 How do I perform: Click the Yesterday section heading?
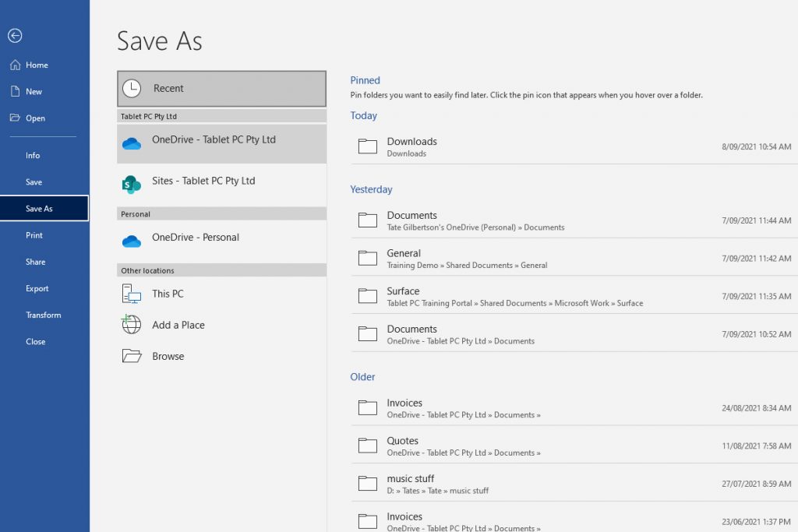point(371,189)
